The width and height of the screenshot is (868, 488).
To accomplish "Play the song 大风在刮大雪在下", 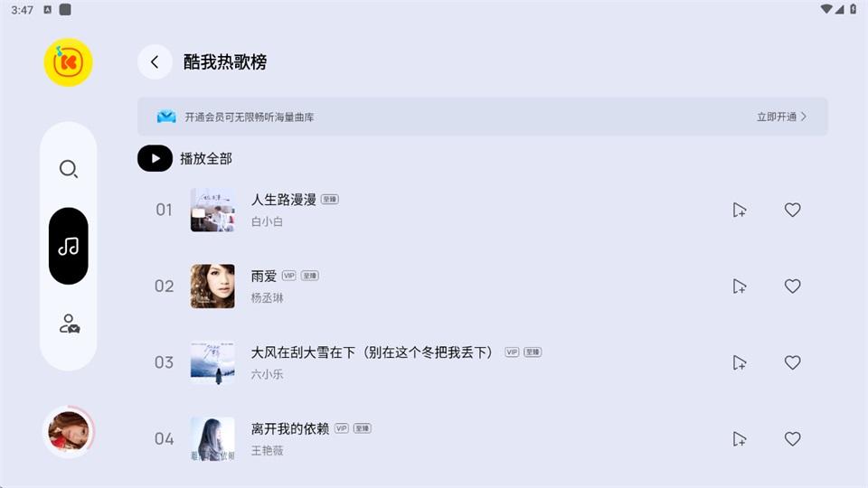I will tap(373, 352).
